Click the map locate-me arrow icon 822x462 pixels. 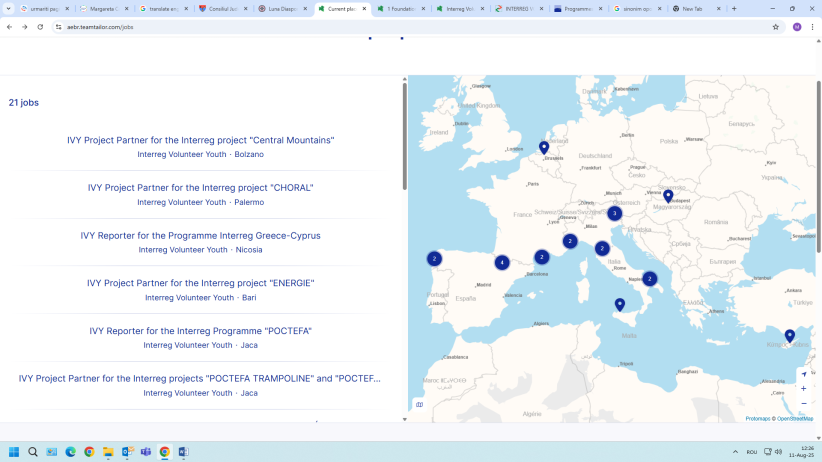pyautogui.click(x=803, y=374)
